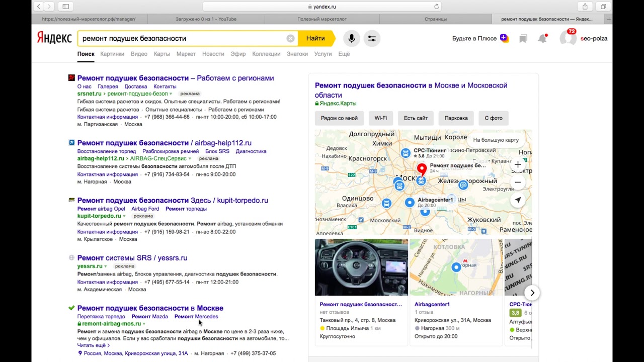Screen dimensions: 644x362
Task: Enable the 'Парковка' filter
Action: coord(456,118)
